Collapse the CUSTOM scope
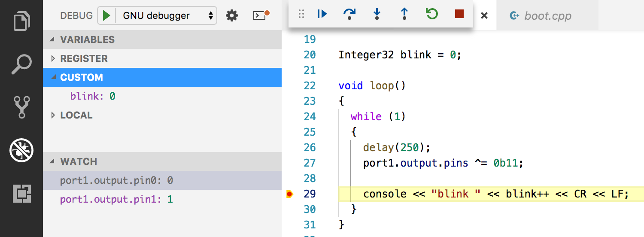644x237 pixels. [x=162, y=77]
